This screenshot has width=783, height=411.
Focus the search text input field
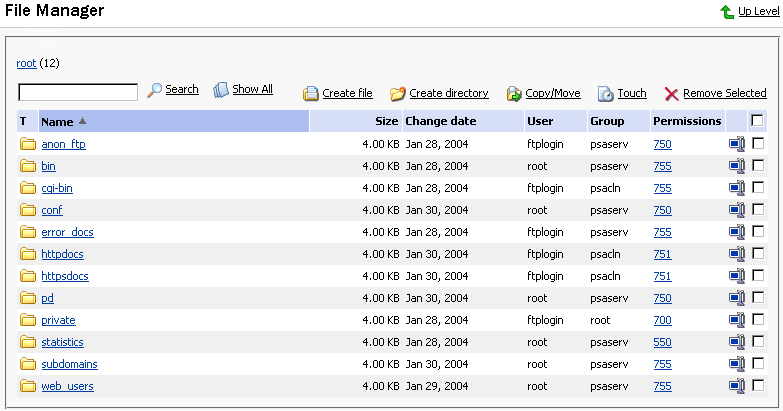pos(78,92)
